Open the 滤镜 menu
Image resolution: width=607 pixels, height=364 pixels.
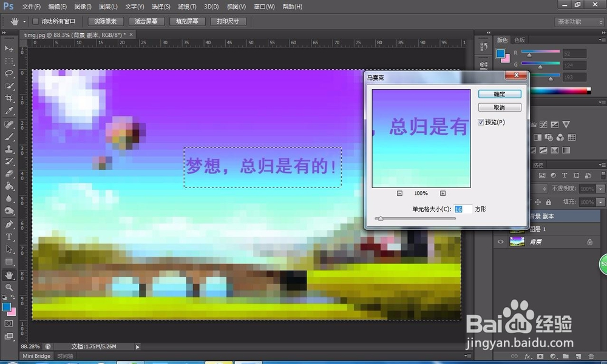click(x=186, y=7)
